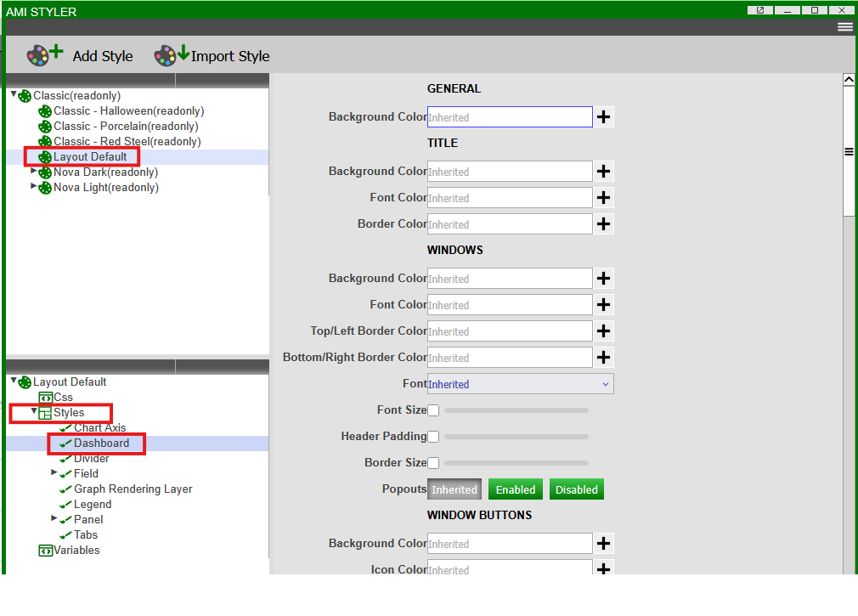The image size is (858, 616).
Task: Click the Css icon in the Layout Default tree
Action: pos(46,398)
